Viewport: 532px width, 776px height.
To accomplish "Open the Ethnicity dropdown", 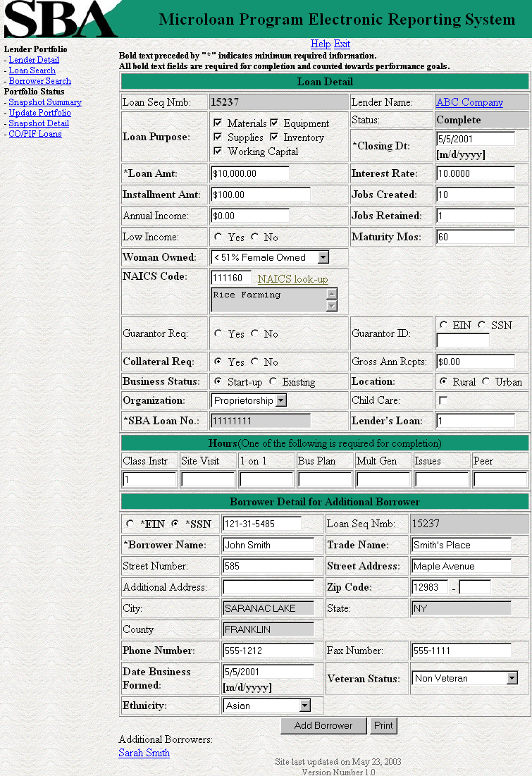I will 267,706.
